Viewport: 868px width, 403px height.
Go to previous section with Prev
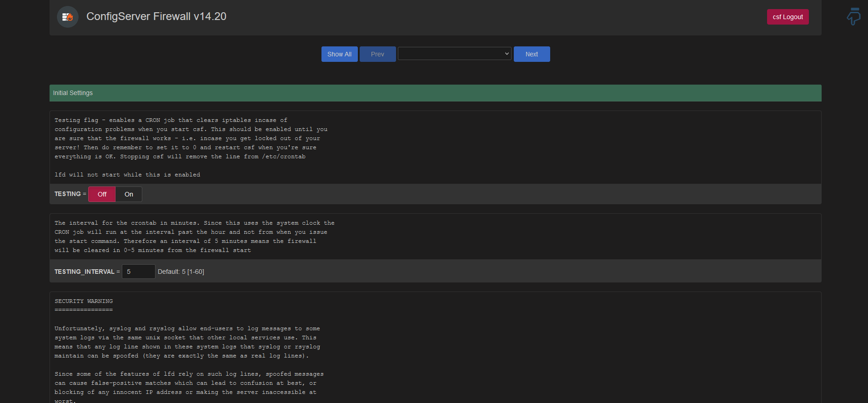coord(377,54)
